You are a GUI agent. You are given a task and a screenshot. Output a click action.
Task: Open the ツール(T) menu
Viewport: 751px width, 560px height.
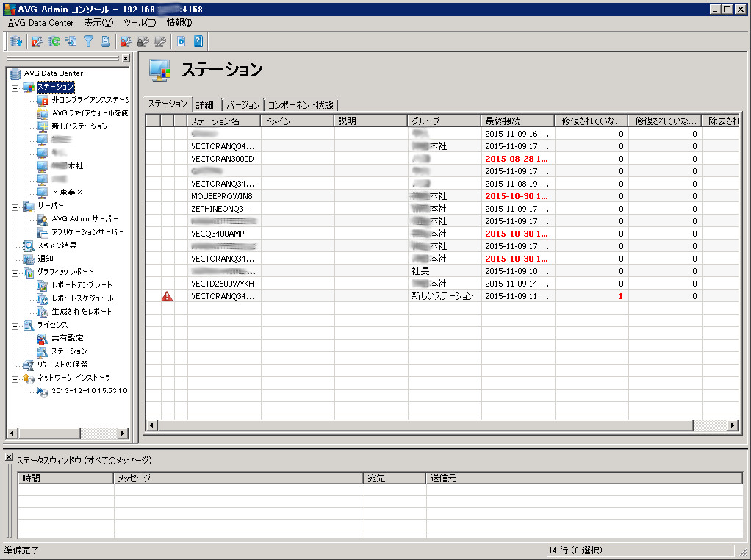tap(140, 23)
